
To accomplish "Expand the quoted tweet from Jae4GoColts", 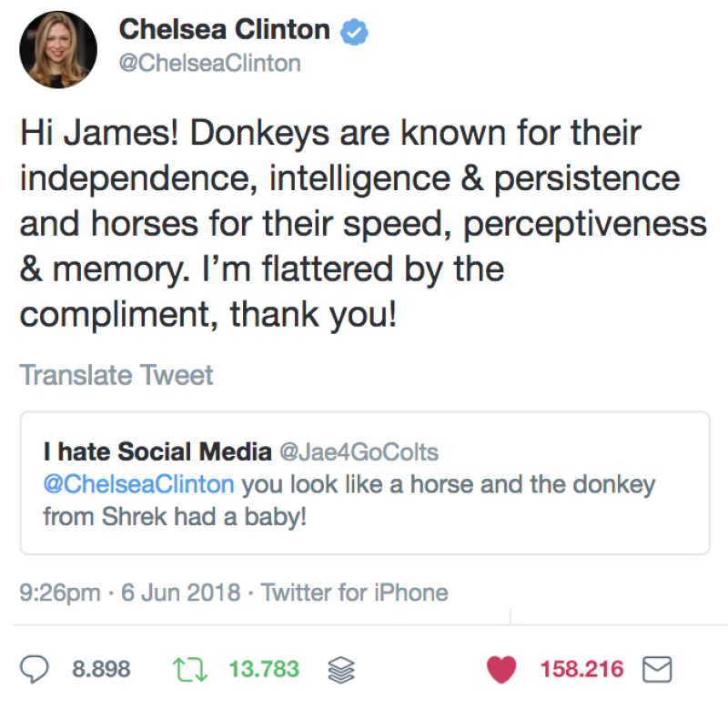I will (364, 482).
